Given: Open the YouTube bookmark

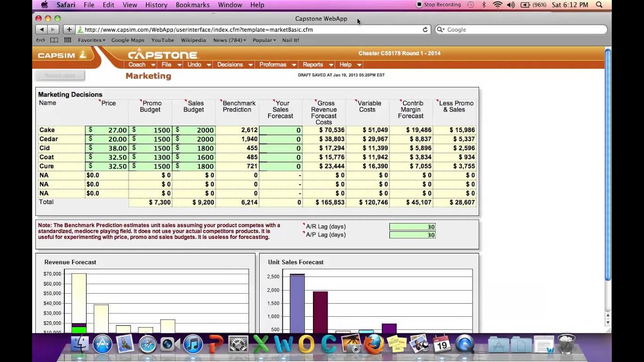Looking at the screenshot, I should coord(163,40).
